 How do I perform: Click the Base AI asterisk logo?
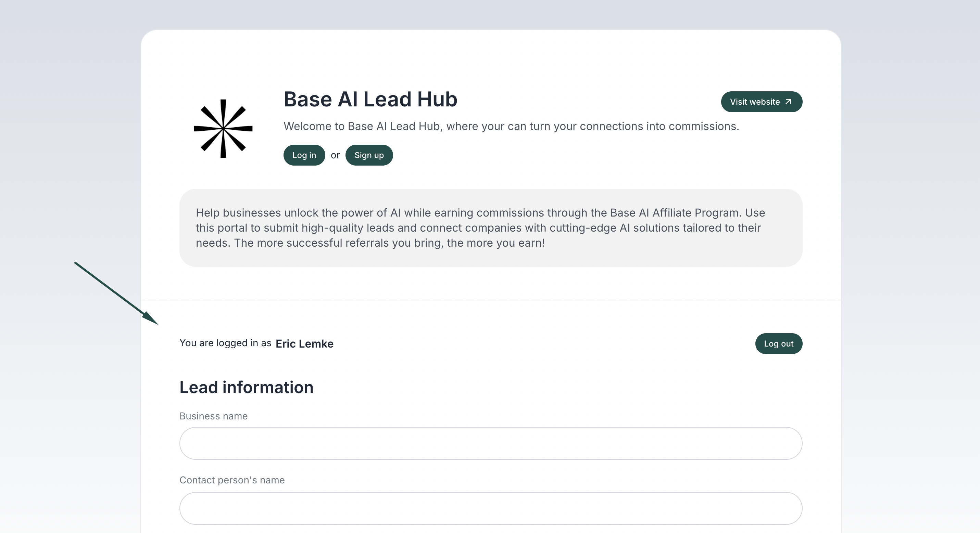tap(223, 129)
